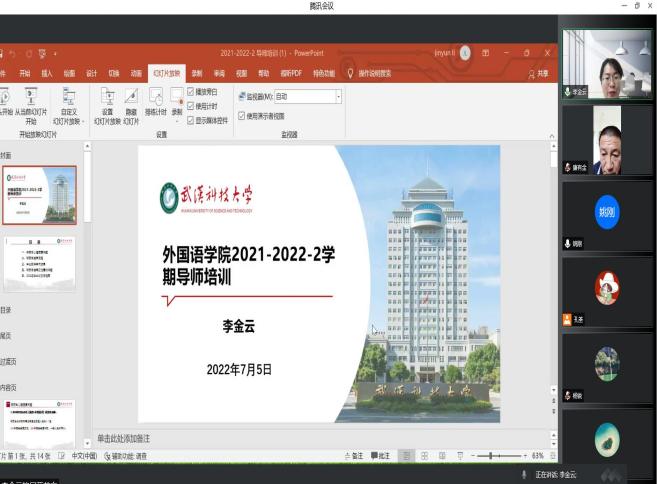This screenshot has height=484, width=657.
Task: Click the fit slide to window icon
Action: pyautogui.click(x=553, y=456)
